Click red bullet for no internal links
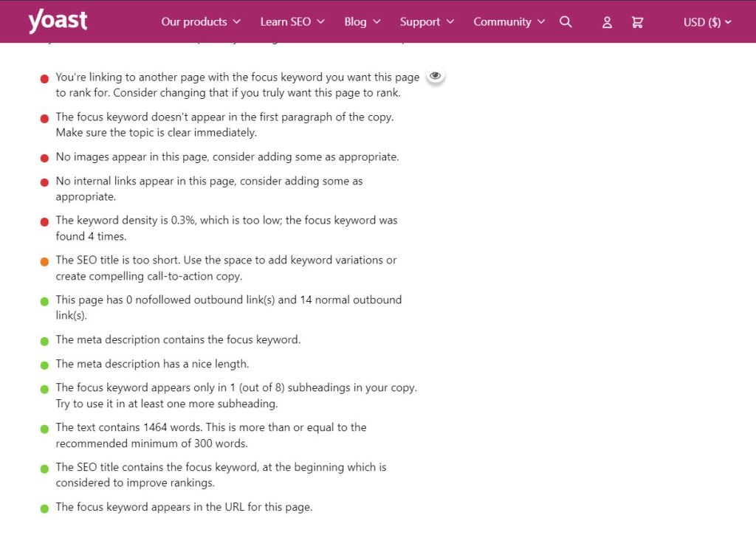 (45, 182)
